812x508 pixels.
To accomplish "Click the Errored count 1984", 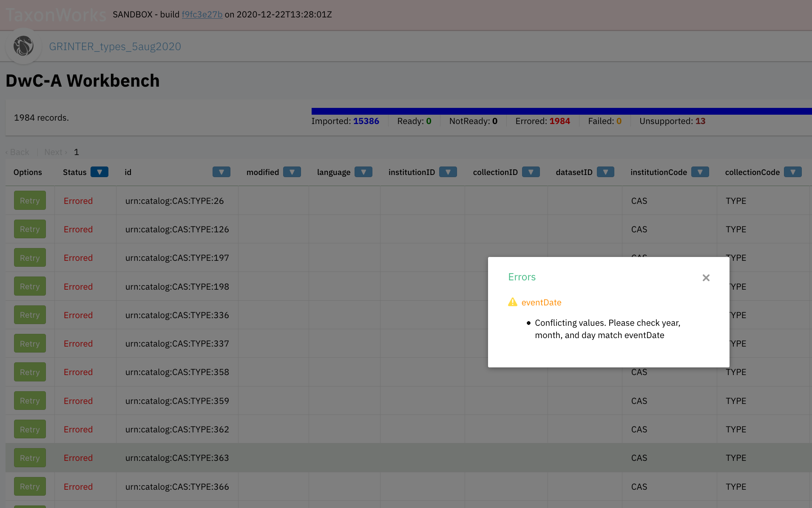I will (x=559, y=121).
